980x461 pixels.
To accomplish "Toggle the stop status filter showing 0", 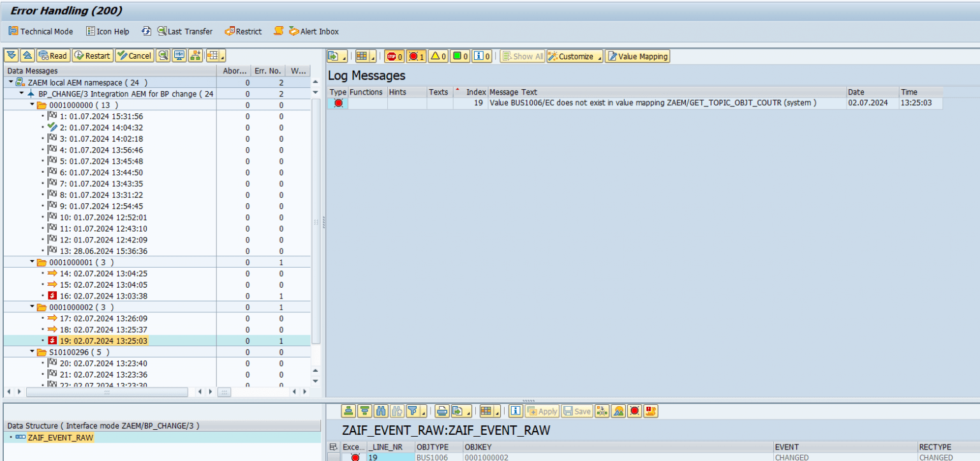I will click(393, 56).
